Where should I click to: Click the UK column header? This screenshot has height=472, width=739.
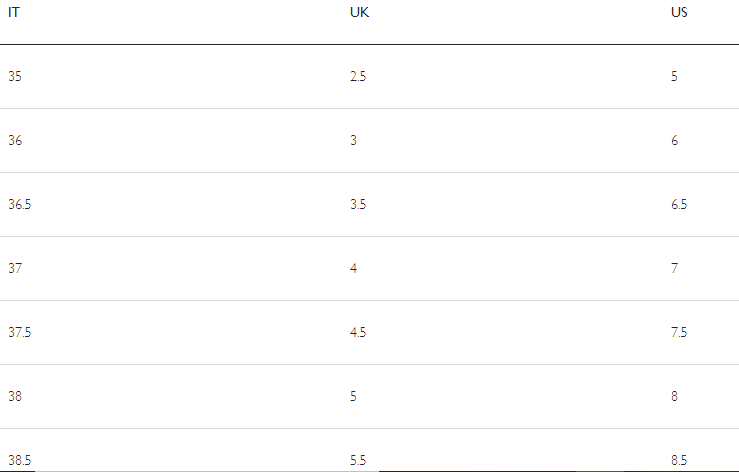pos(359,13)
